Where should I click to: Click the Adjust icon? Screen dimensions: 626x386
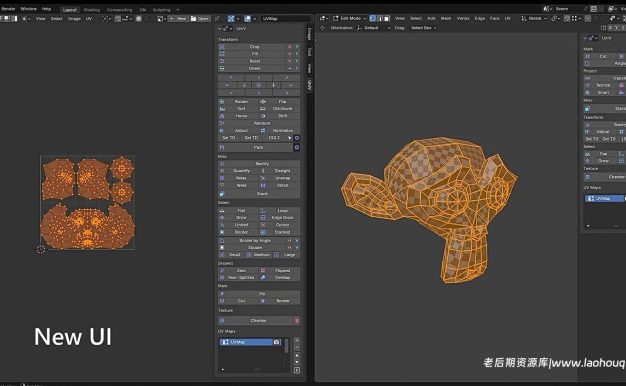[222, 131]
